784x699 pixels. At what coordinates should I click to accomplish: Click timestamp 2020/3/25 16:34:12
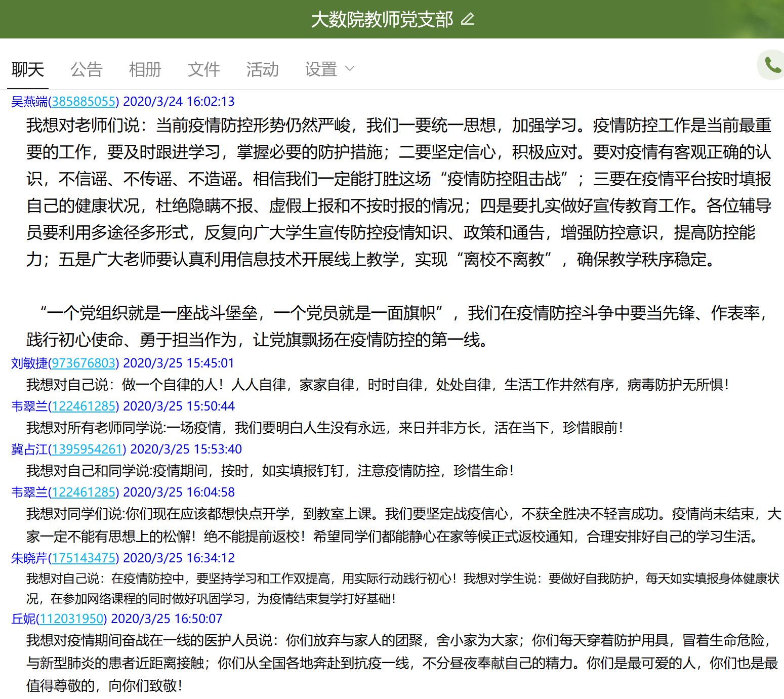click(179, 558)
